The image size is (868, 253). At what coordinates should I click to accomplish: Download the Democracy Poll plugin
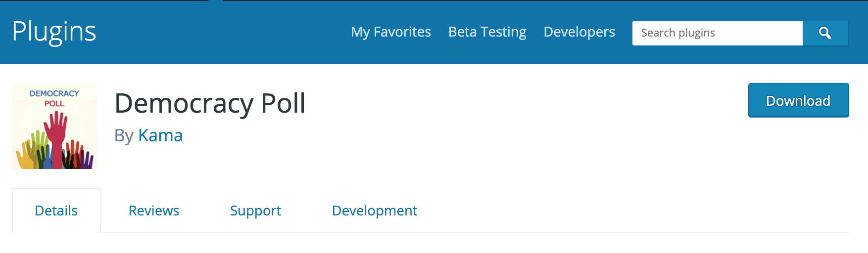[x=799, y=100]
